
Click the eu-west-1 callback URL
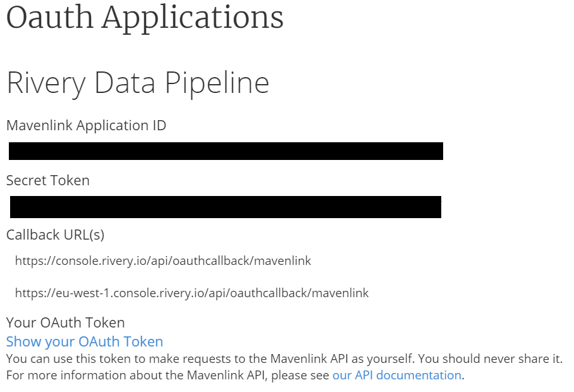coord(192,293)
